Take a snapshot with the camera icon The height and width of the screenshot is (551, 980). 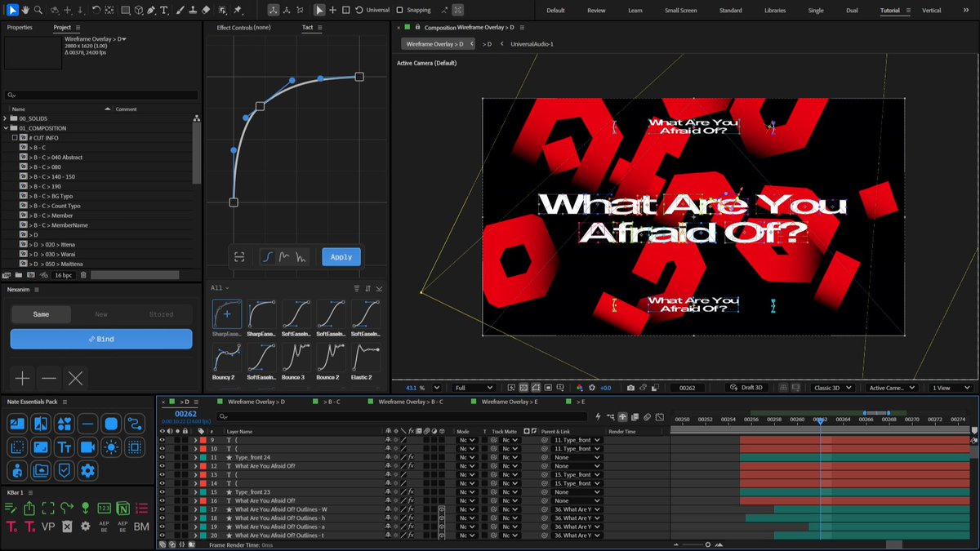pyautogui.click(x=630, y=388)
